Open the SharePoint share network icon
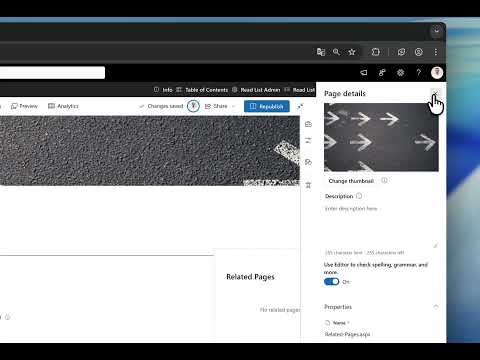The height and width of the screenshot is (360, 480). (x=382, y=72)
